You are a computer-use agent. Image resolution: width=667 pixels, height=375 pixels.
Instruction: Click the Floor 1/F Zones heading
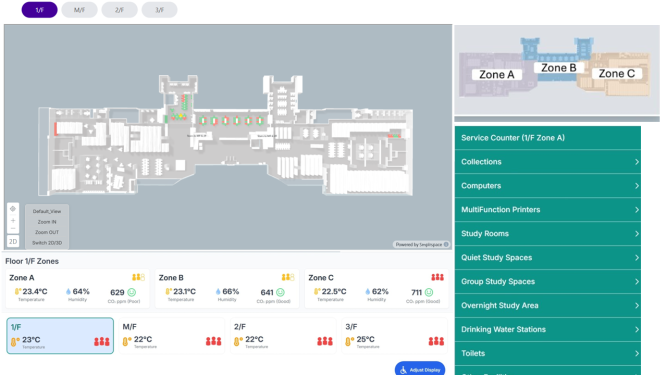(32, 261)
